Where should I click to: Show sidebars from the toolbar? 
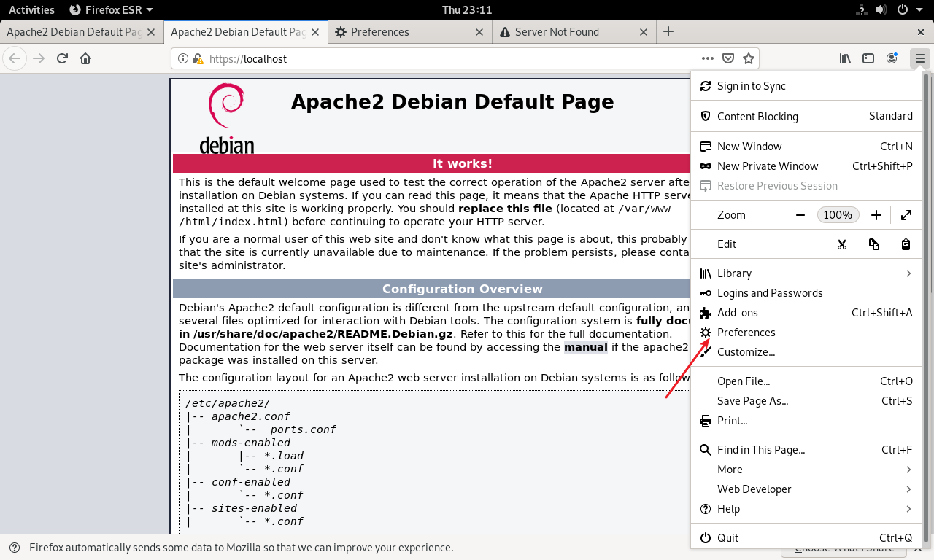(x=868, y=58)
